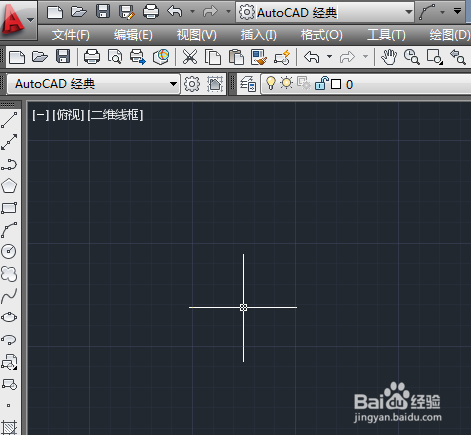Screen dimensions: 471x435
Task: Click Undo in the standard toolbar
Action: (312, 57)
